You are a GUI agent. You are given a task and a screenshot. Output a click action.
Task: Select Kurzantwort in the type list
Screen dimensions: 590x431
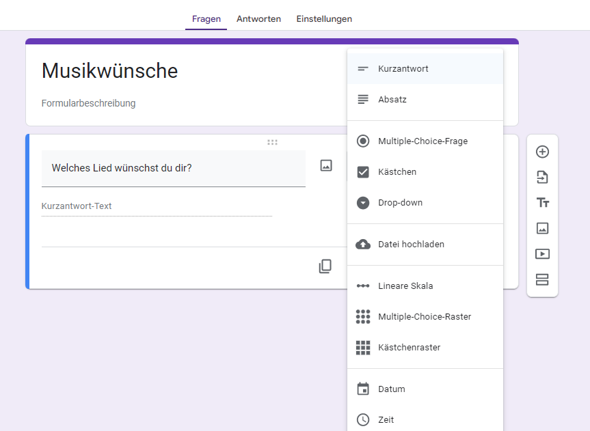(x=425, y=69)
